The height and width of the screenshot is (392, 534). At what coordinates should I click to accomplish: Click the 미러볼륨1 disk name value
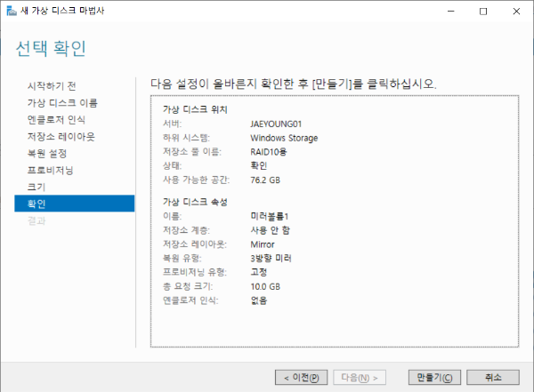point(270,216)
